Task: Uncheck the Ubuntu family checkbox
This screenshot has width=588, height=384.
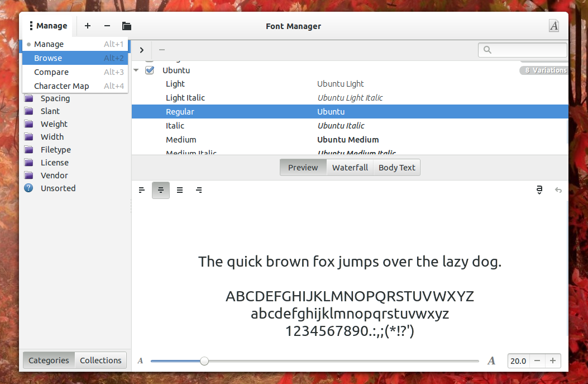Action: [x=150, y=70]
